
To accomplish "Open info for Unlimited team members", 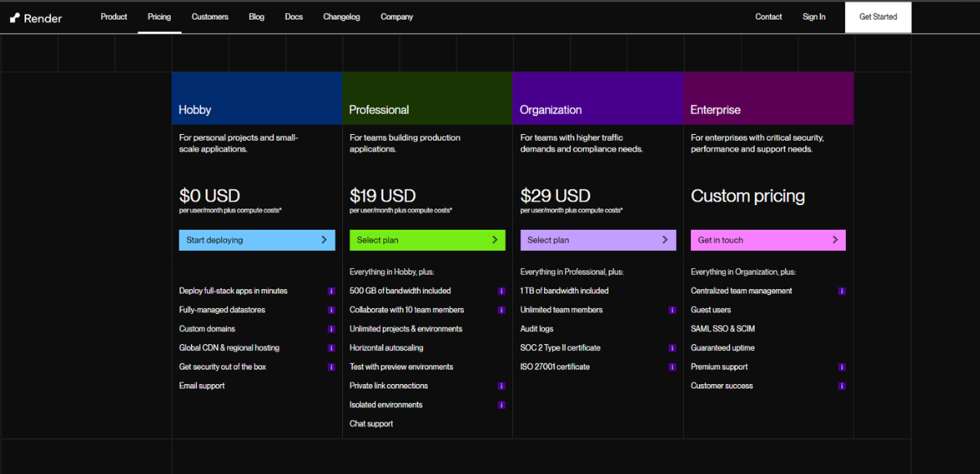I will click(672, 310).
